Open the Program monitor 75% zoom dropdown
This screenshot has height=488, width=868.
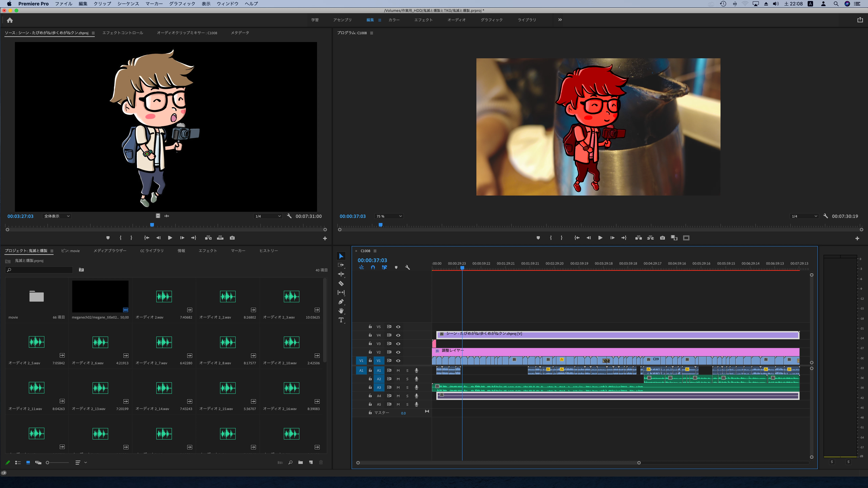[x=389, y=216]
